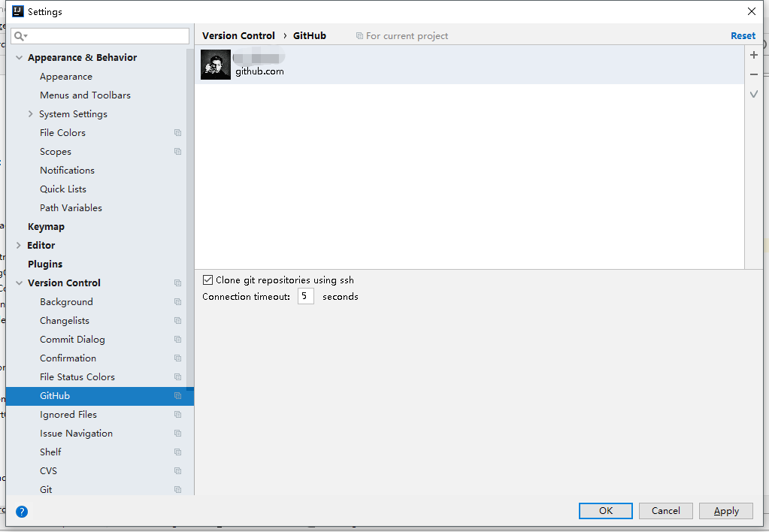The height and width of the screenshot is (532, 769).
Task: Select Quick Lists in settings tree
Action: 63,189
